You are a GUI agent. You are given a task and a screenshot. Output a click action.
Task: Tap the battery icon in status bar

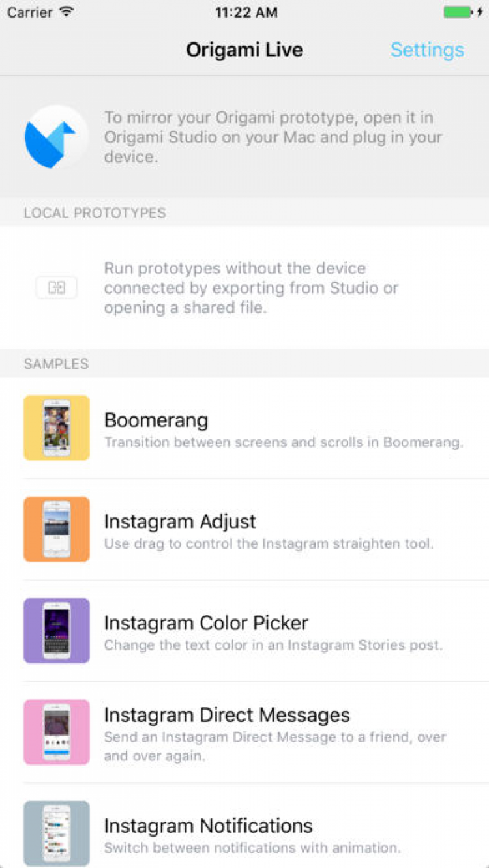458,12
